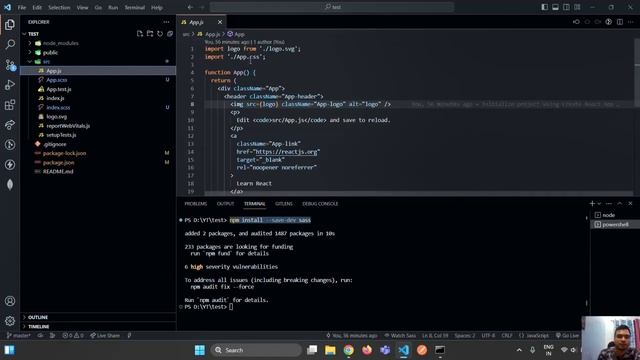Open the Selection menu
This screenshot has height=360, width=640.
pyautogui.click(x=59, y=7)
